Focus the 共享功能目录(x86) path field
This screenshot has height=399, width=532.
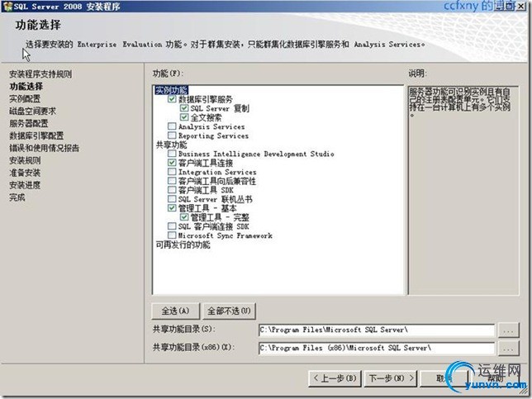click(x=376, y=348)
